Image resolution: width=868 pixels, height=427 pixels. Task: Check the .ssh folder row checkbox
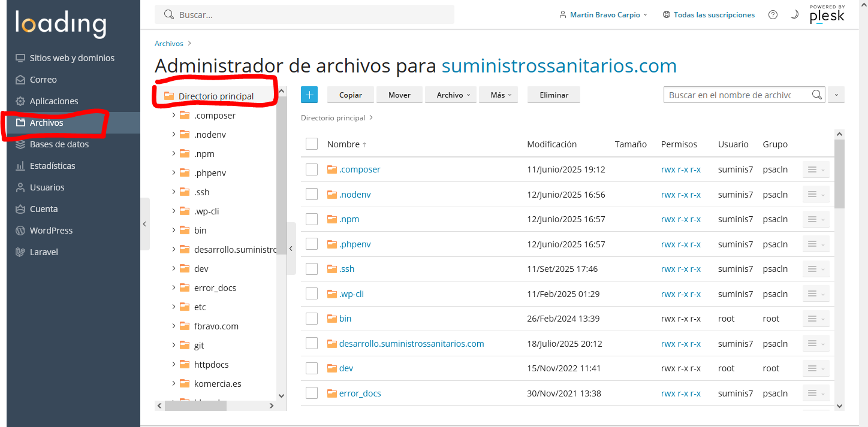(x=311, y=268)
